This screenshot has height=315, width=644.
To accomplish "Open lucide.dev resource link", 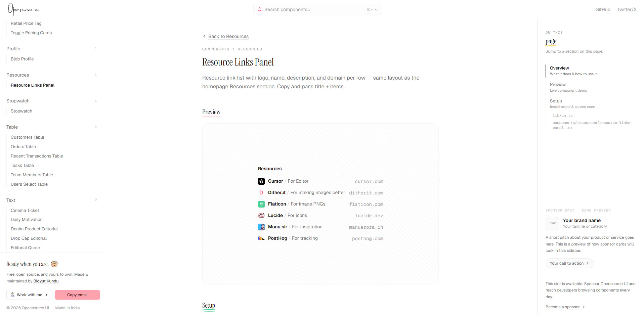I will click(369, 216).
